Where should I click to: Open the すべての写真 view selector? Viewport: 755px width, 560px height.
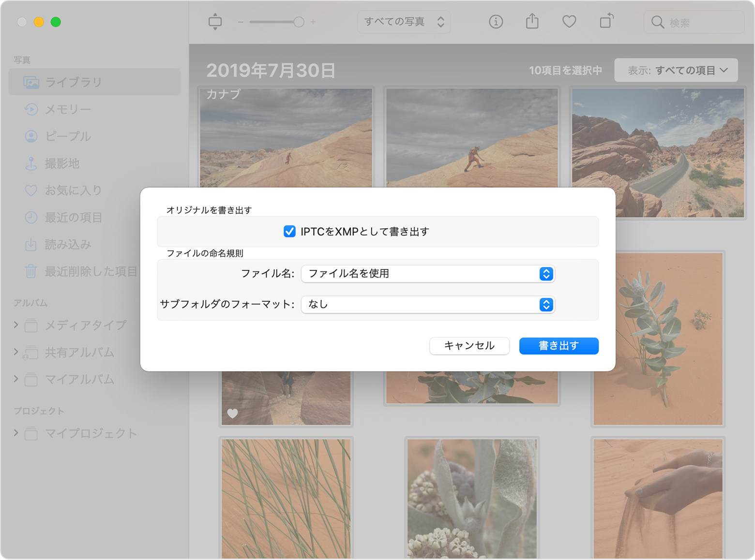pyautogui.click(x=404, y=22)
